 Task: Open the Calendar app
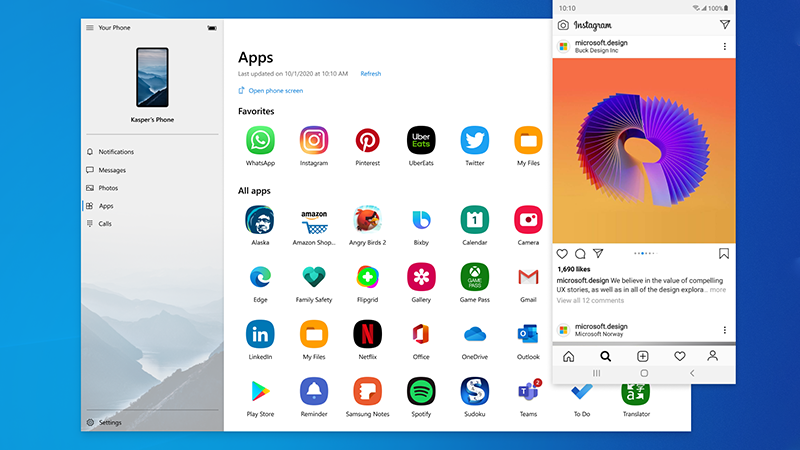point(474,220)
